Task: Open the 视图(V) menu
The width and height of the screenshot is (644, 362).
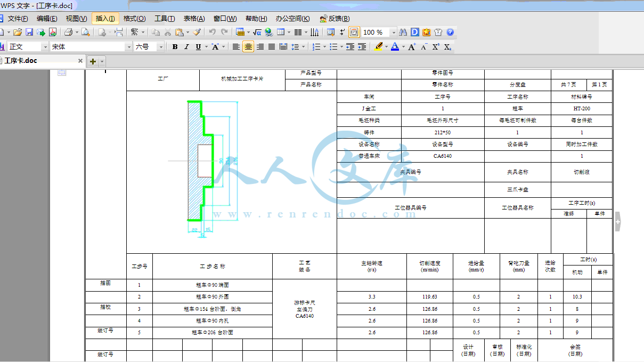Action: 76,19
